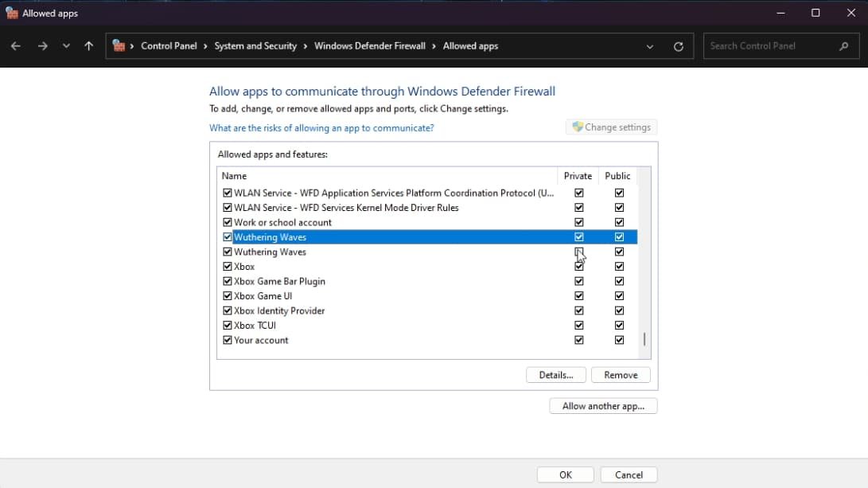Viewport: 868px width, 488px height.
Task: Close the Allowed apps window
Action: [850, 13]
